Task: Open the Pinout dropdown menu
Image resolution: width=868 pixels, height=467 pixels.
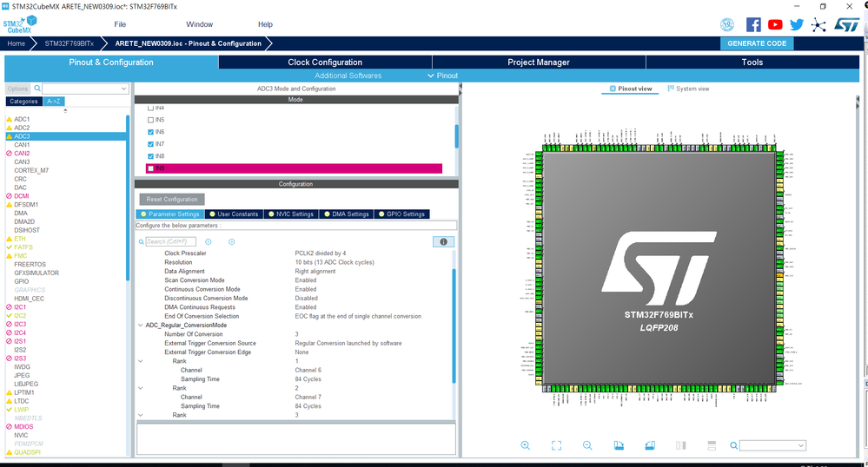Action: pos(442,76)
